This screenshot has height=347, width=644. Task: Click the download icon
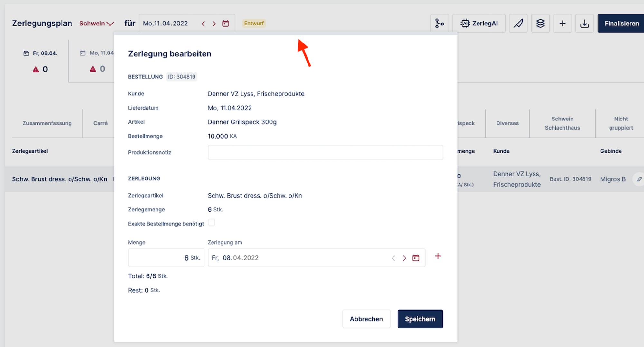click(584, 24)
